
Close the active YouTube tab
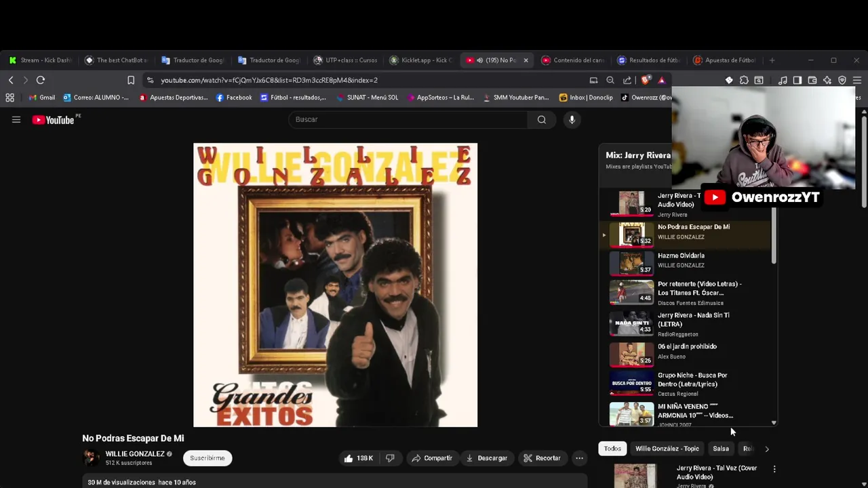click(x=526, y=60)
